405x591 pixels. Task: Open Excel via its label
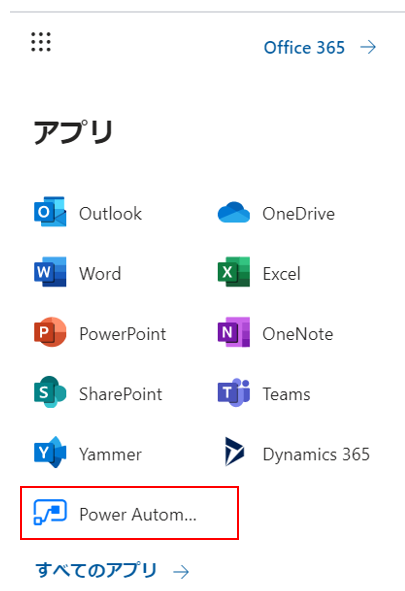pos(281,274)
